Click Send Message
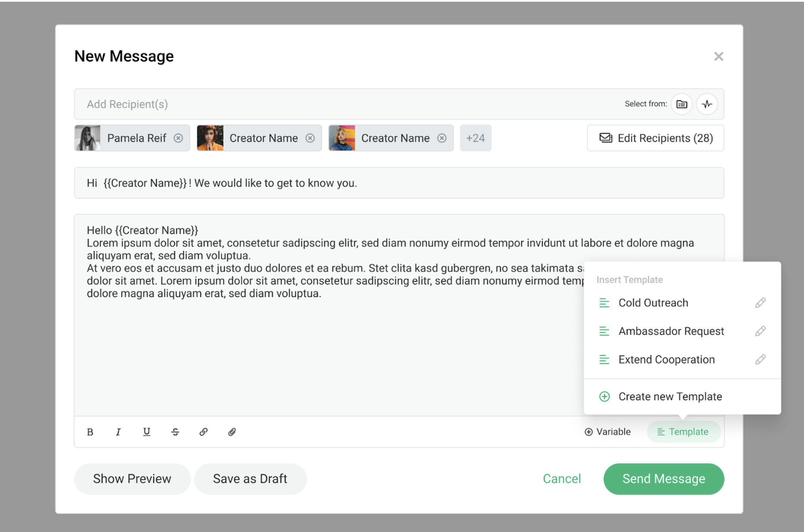The width and height of the screenshot is (804, 532). (663, 478)
